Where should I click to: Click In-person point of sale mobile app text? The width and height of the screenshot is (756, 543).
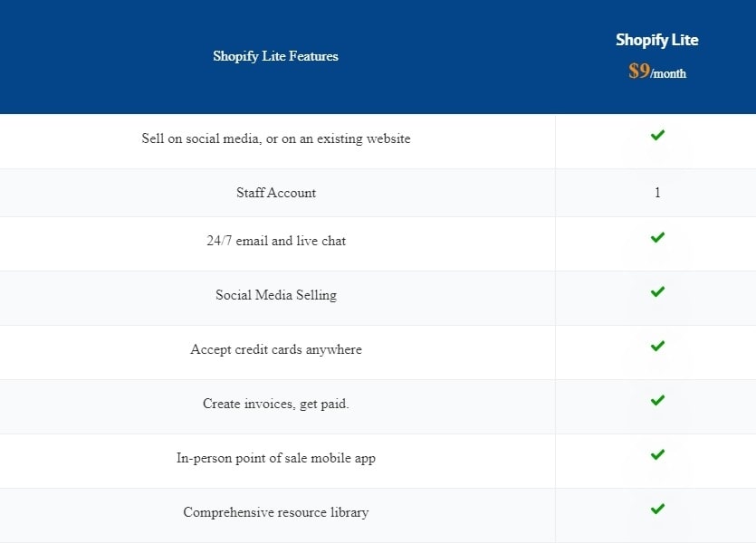click(x=276, y=458)
